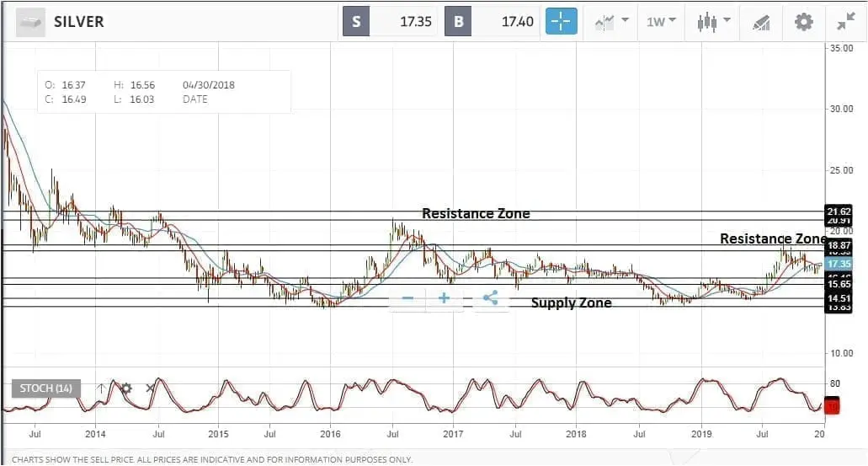
Task: Click the 10.00 price axis label
Action: pos(841,353)
